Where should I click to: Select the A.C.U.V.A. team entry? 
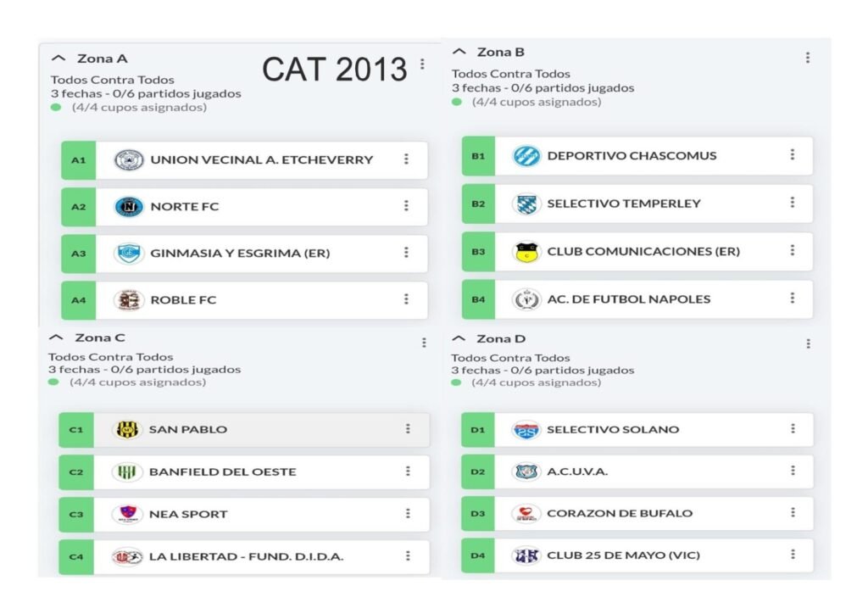pos(653,472)
